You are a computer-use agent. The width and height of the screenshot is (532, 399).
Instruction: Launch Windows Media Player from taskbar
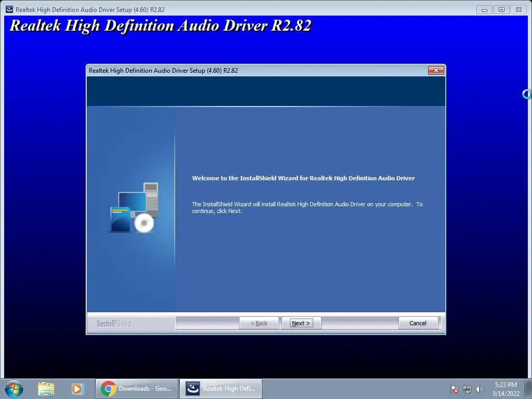coord(77,389)
